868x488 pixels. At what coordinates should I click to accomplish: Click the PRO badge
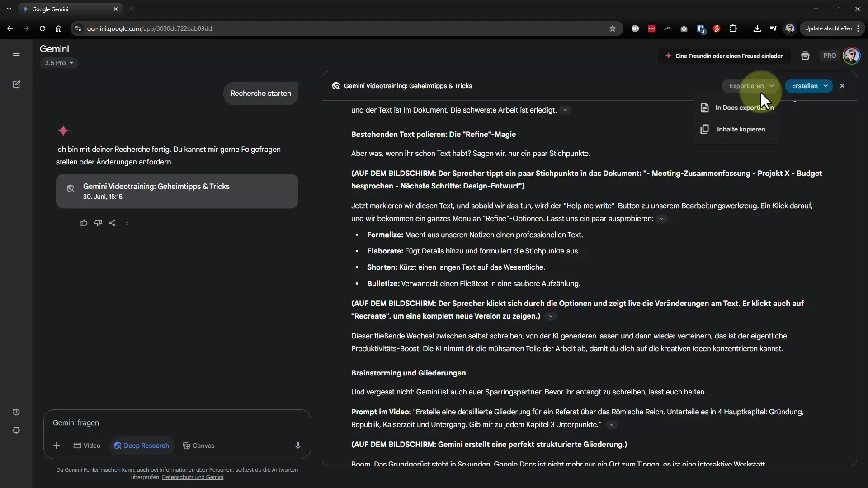click(830, 56)
